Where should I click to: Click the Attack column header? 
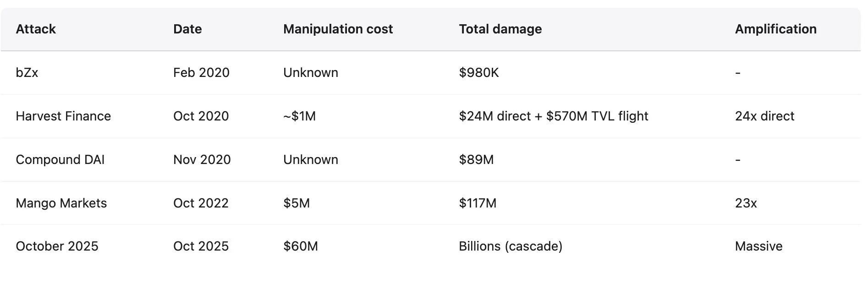tap(36, 29)
